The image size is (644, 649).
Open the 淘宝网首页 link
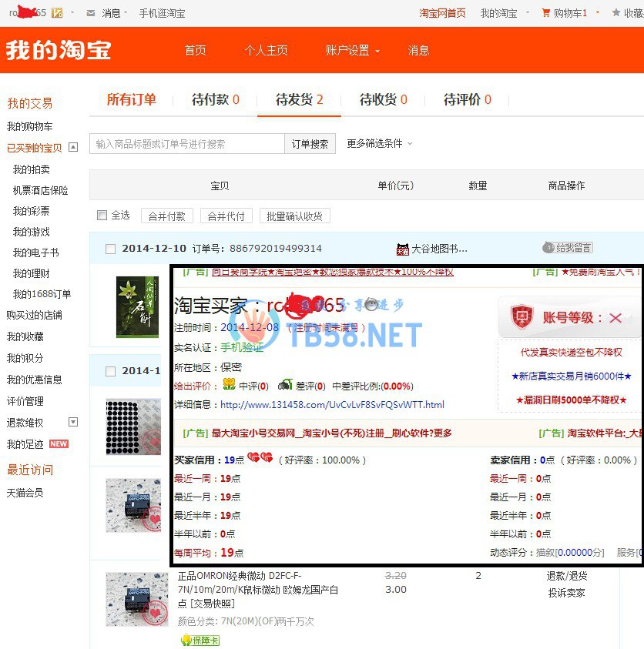pos(442,13)
